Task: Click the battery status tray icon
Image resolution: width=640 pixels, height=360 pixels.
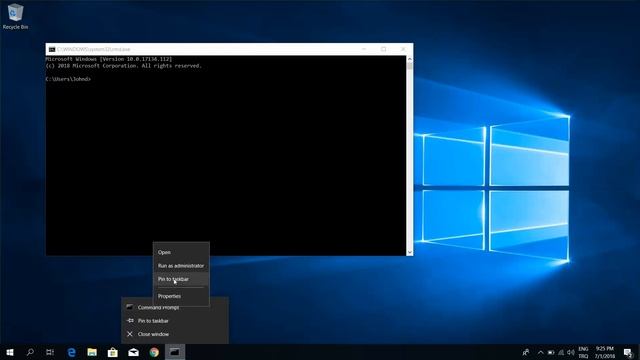Action: (x=551, y=352)
